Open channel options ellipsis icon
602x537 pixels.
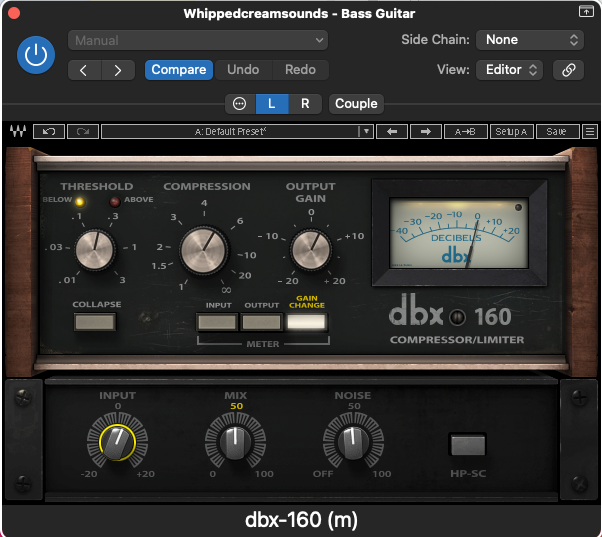240,104
